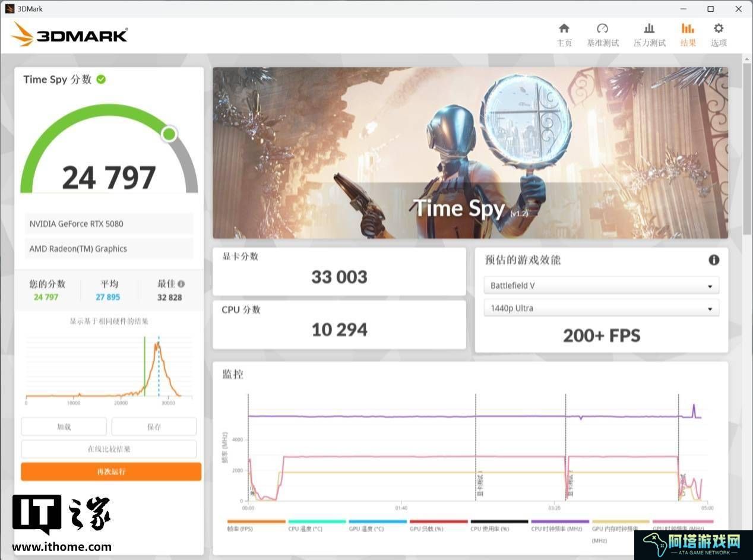The image size is (753, 560).
Task: Toggle the CPU 使用率 legend swatch
Action: [499, 521]
